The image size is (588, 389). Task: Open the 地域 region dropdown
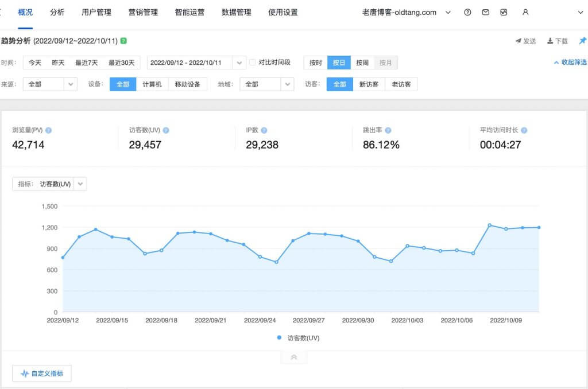coord(266,84)
